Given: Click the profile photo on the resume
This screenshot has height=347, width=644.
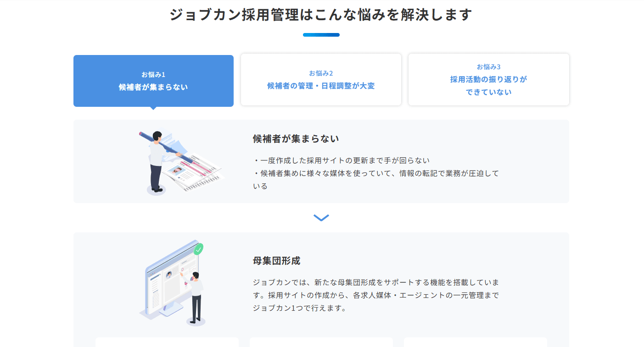Looking at the screenshot, I should click(x=176, y=171).
